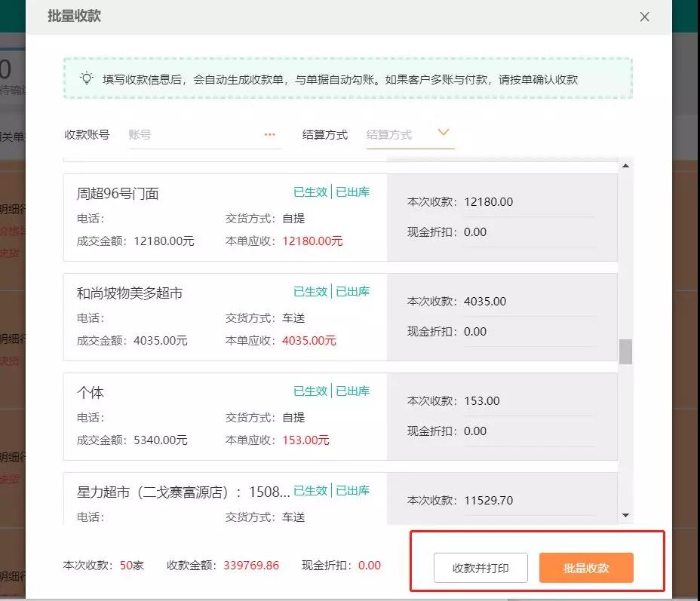Edit 本次收款 amount for 和尚坡物美多超市
Viewport: 700px width, 601px height.
click(528, 302)
